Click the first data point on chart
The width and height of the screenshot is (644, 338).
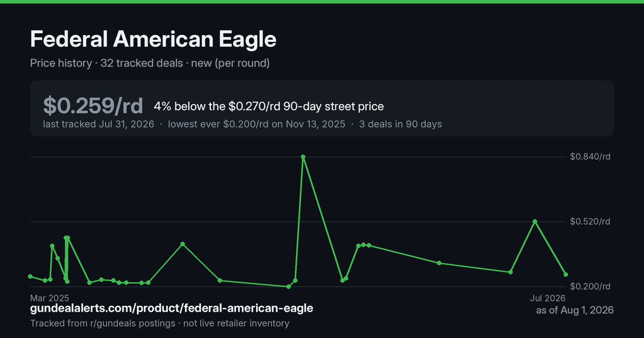click(31, 276)
